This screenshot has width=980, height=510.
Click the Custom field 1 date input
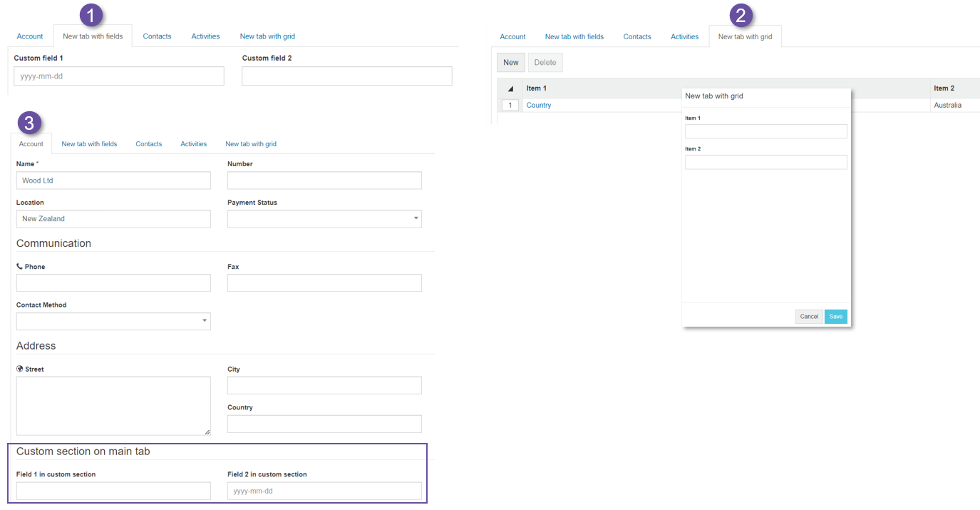point(119,76)
